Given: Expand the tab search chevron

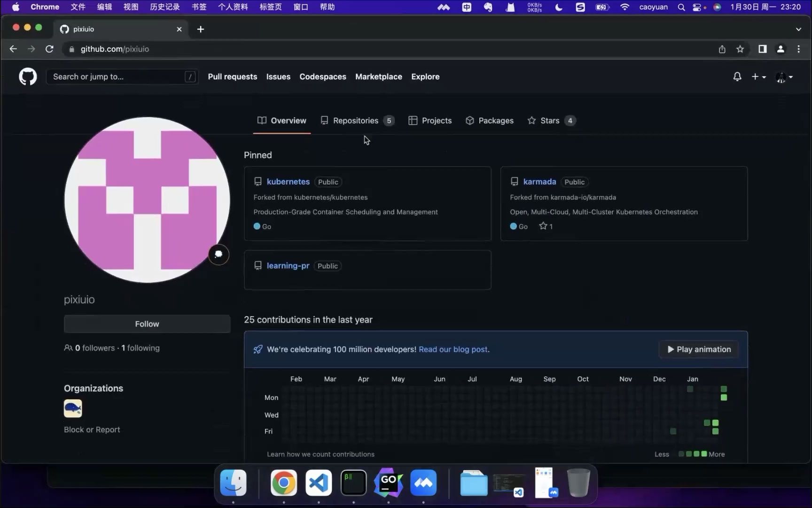Looking at the screenshot, I should pos(798,29).
